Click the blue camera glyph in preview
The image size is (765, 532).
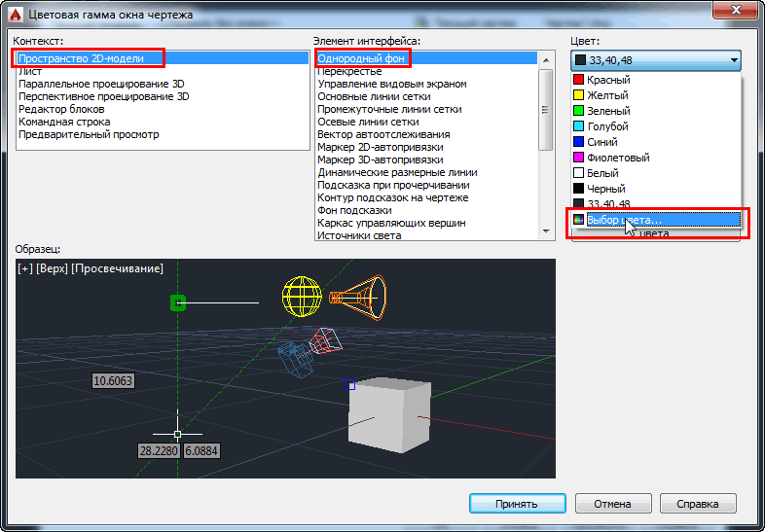pos(295,359)
